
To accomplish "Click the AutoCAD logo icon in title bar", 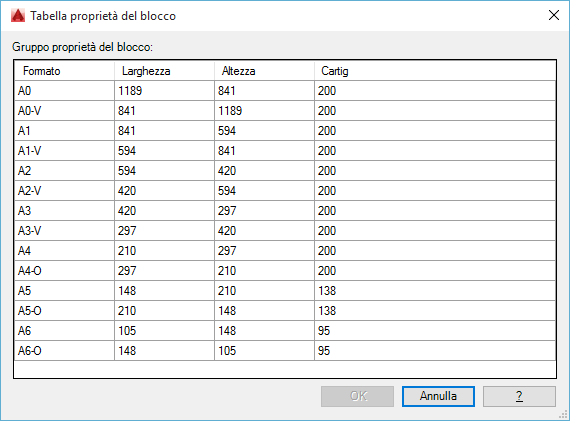I will [x=18, y=16].
